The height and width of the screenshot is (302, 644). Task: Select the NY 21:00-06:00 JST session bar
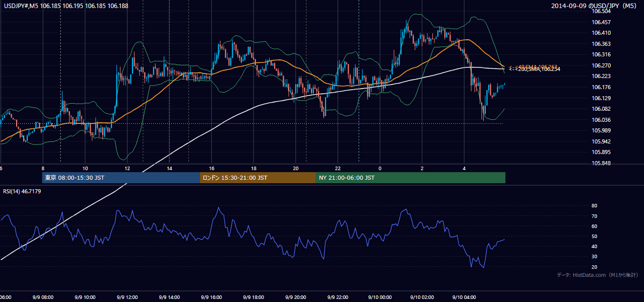click(410, 178)
